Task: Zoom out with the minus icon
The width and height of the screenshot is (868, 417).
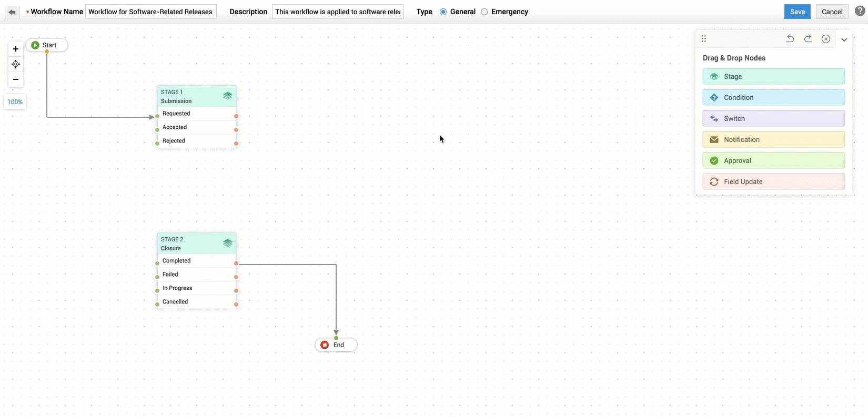Action: click(x=16, y=79)
